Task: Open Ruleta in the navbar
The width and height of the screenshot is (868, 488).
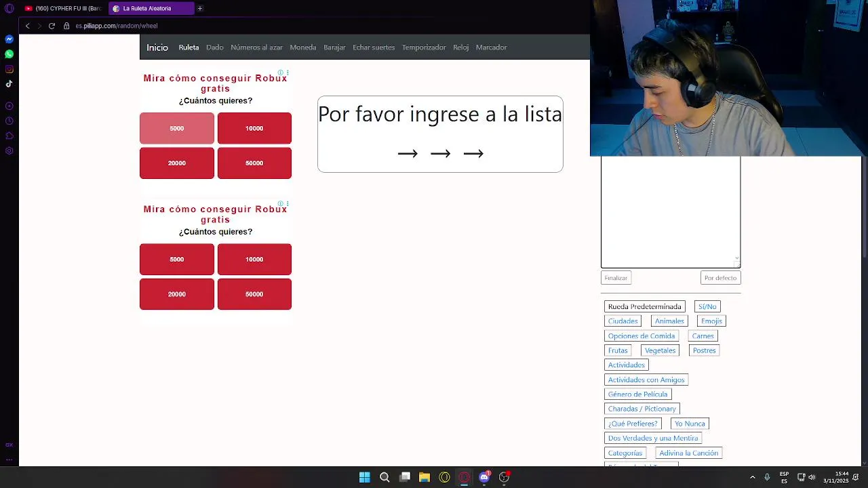Action: point(189,47)
